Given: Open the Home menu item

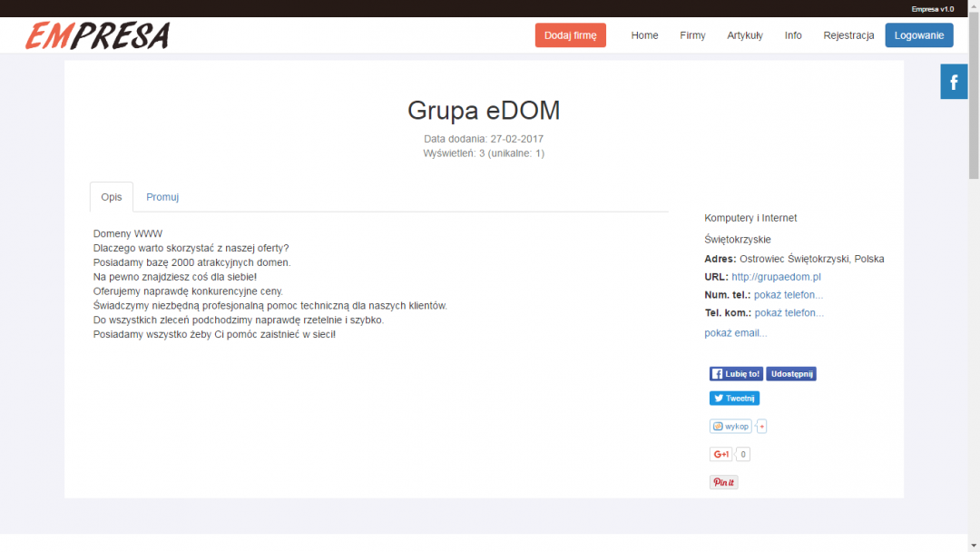Looking at the screenshot, I should [x=644, y=35].
